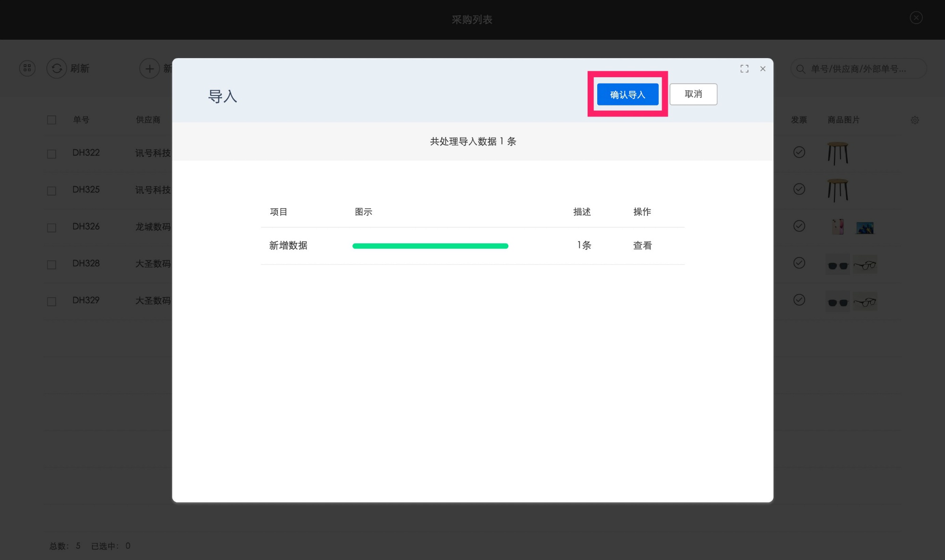Open column settings gear icon
This screenshot has height=560, width=945.
915,120
